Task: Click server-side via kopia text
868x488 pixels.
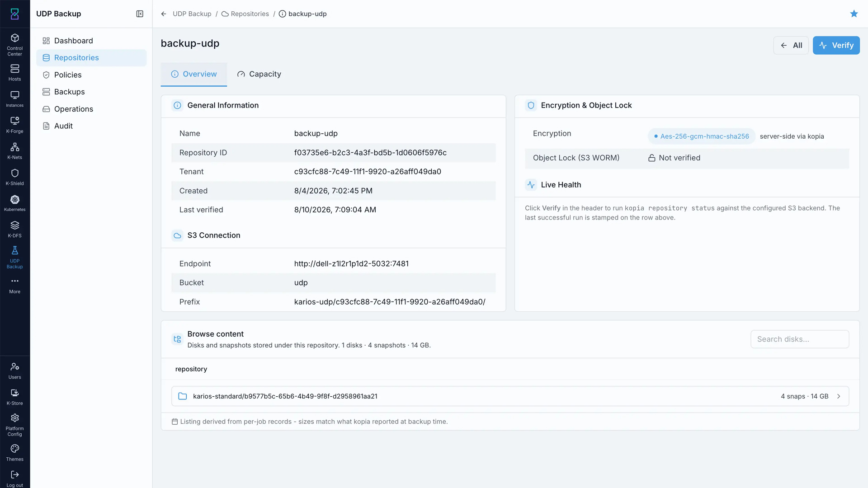Action: coord(792,136)
